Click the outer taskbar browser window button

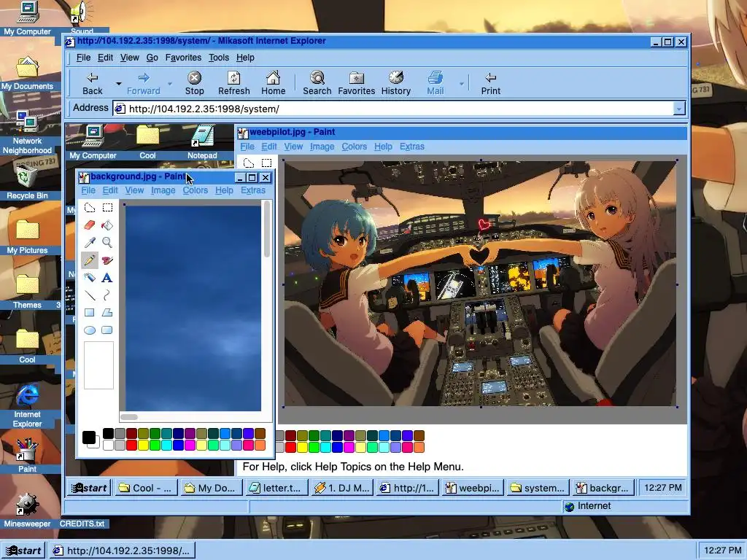point(123,551)
